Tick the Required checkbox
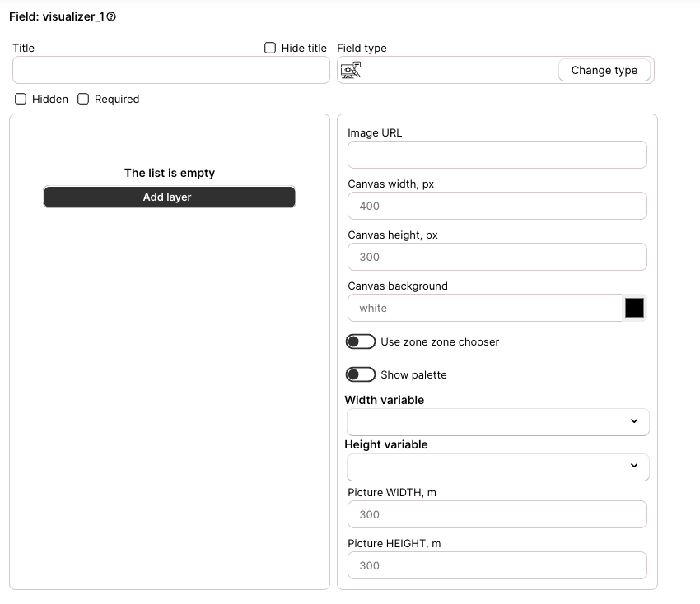700x604 pixels. click(x=83, y=99)
